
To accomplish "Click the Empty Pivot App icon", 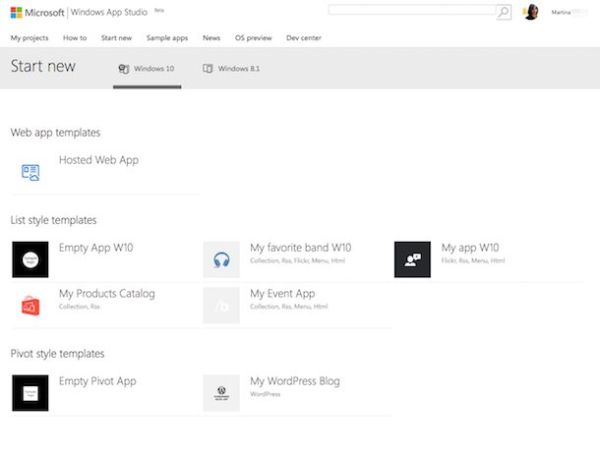I will [x=30, y=393].
